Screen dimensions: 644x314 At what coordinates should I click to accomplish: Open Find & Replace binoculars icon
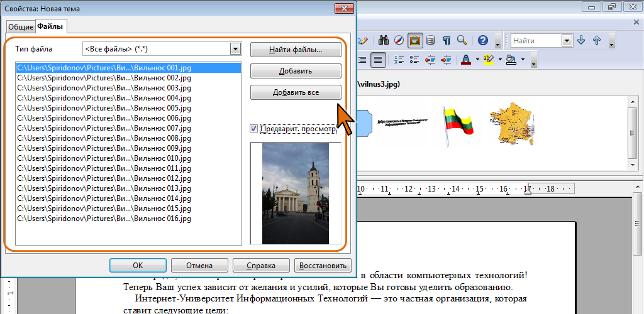click(x=383, y=41)
